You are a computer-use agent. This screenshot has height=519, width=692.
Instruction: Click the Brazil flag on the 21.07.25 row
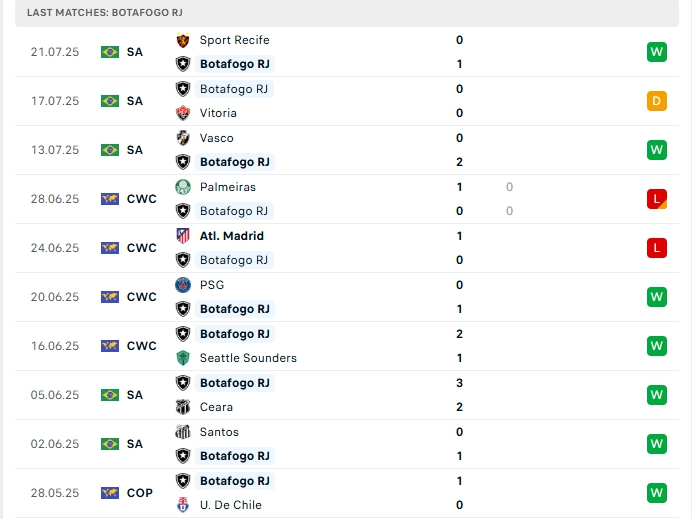(110, 52)
